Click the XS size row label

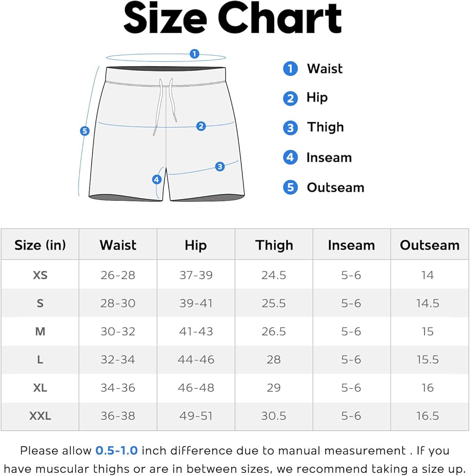coord(40,275)
